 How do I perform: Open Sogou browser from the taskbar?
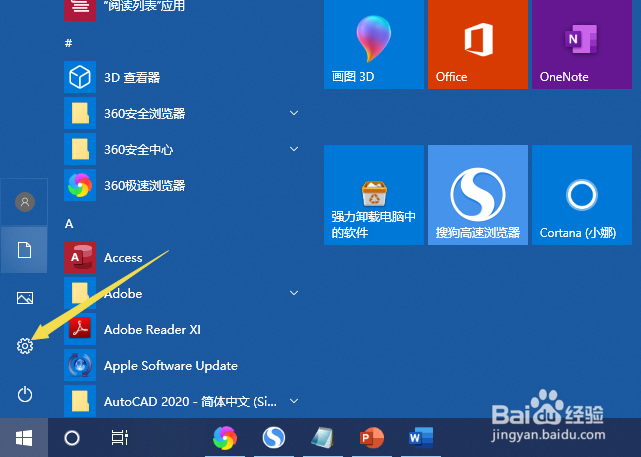pyautogui.click(x=273, y=438)
